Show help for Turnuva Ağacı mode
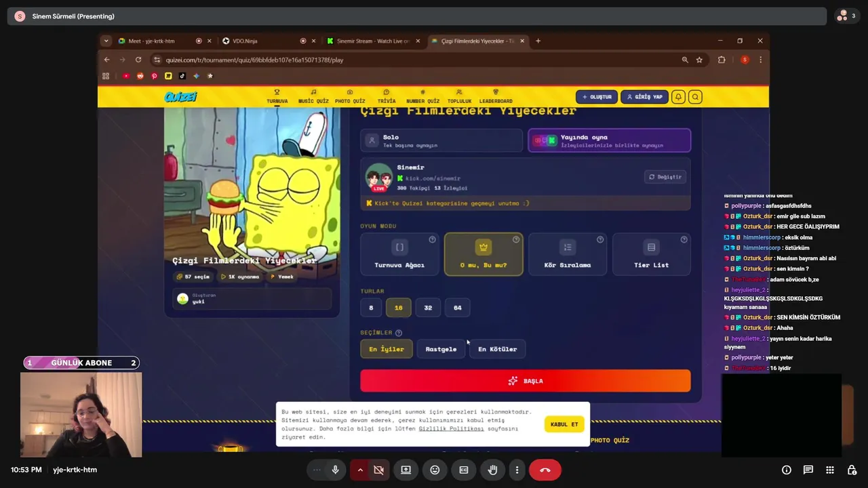Image resolution: width=868 pixels, height=488 pixels. [x=432, y=239]
